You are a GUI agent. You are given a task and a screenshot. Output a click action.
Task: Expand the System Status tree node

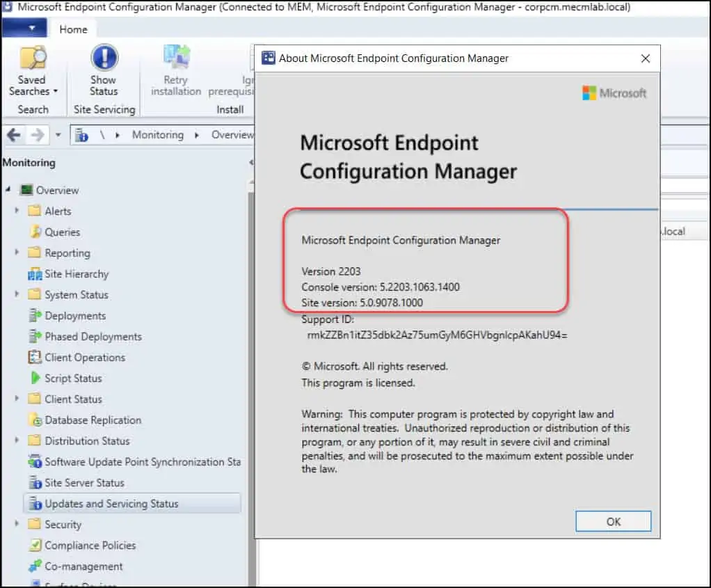17,294
